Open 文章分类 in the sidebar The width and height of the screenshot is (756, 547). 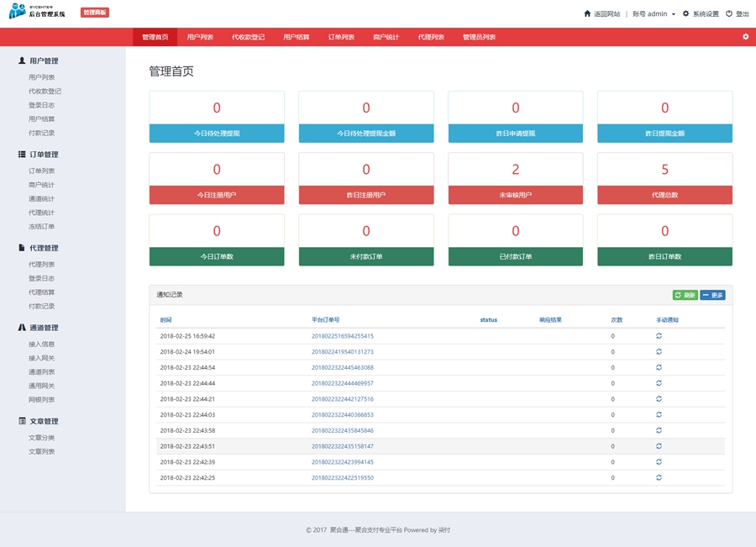(x=41, y=438)
